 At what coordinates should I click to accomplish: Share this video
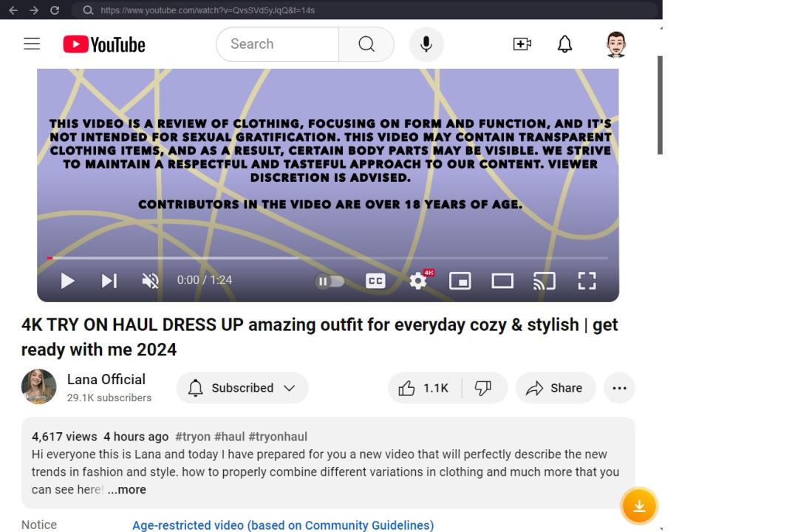[555, 388]
